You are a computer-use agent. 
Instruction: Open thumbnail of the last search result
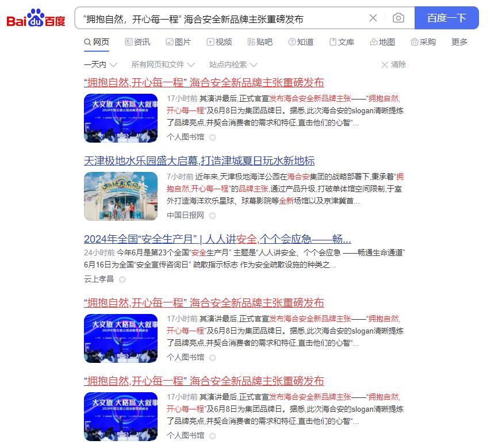click(121, 416)
